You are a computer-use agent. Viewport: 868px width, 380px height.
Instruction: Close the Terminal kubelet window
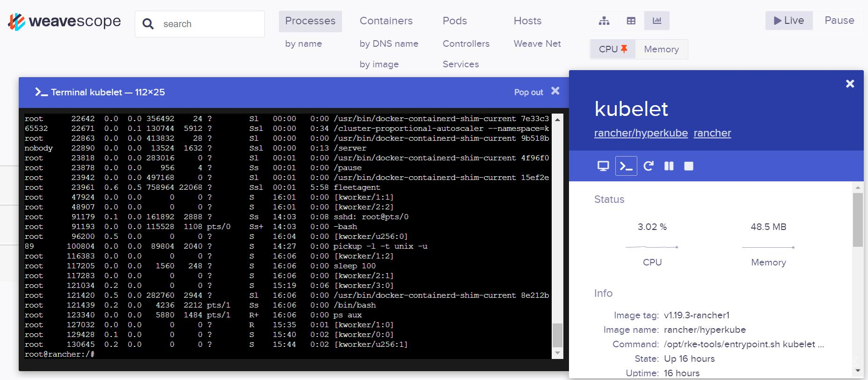(555, 91)
